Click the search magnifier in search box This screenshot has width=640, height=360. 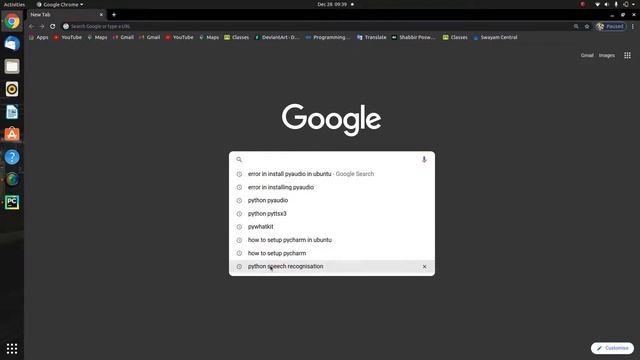pyautogui.click(x=239, y=160)
